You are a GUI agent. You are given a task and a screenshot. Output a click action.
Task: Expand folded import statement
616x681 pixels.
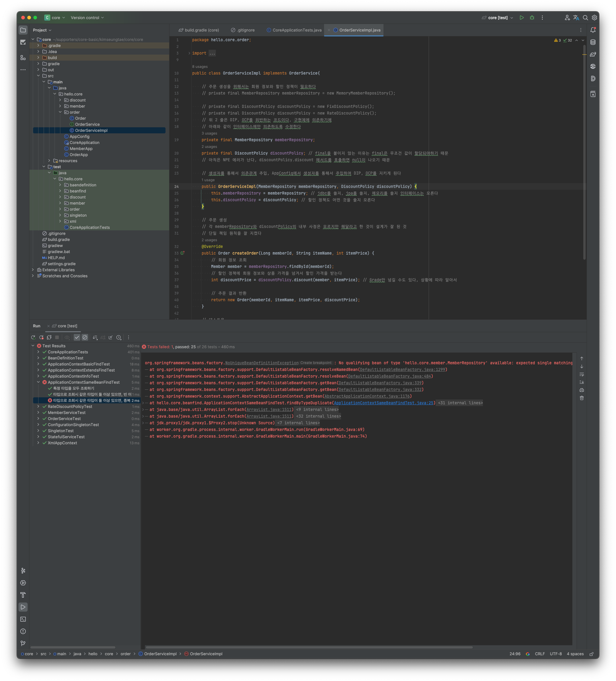[x=189, y=53]
